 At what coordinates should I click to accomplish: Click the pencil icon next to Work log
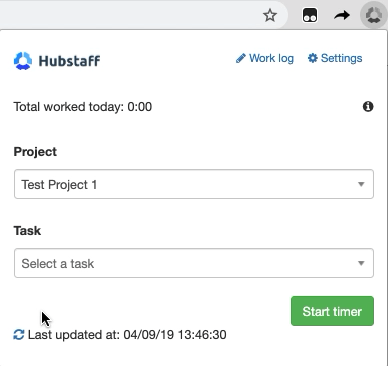[x=241, y=58]
